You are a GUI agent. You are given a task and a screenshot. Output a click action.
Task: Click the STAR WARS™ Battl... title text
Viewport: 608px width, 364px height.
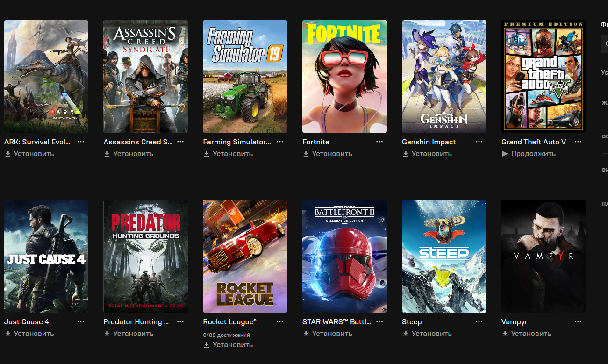tap(337, 321)
